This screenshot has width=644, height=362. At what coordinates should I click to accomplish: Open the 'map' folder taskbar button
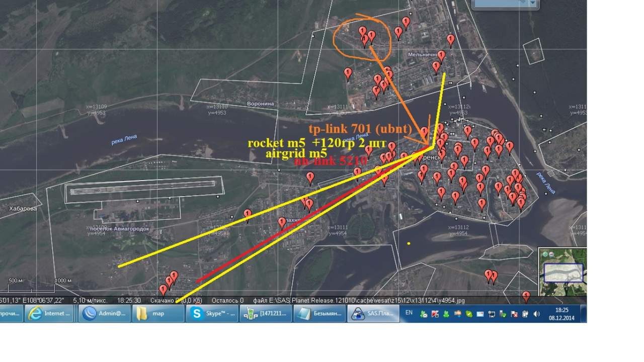[x=158, y=314]
